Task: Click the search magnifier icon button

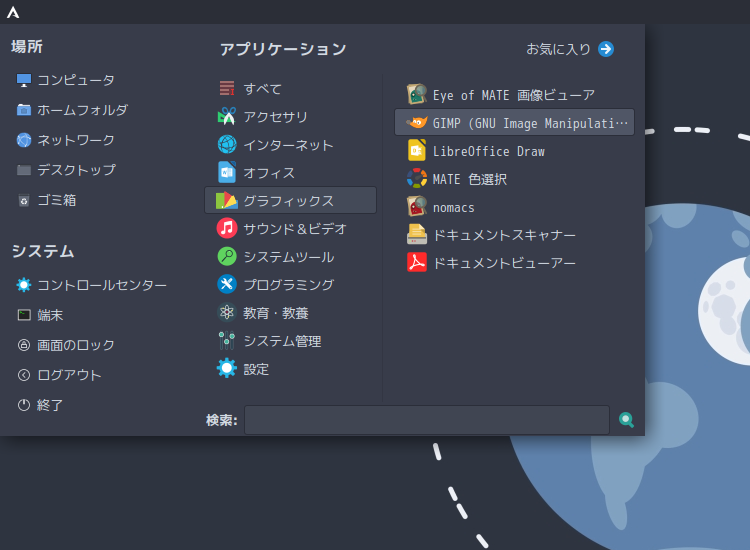Action: [x=626, y=420]
